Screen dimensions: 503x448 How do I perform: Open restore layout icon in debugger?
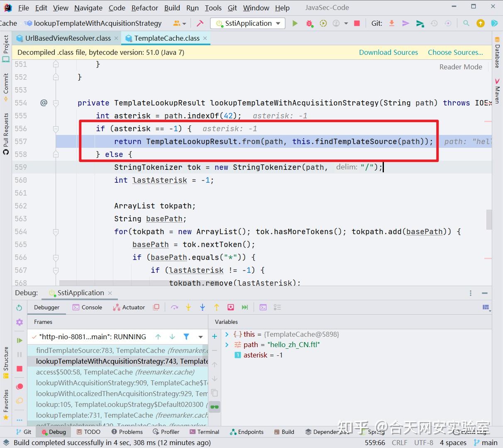(486, 307)
